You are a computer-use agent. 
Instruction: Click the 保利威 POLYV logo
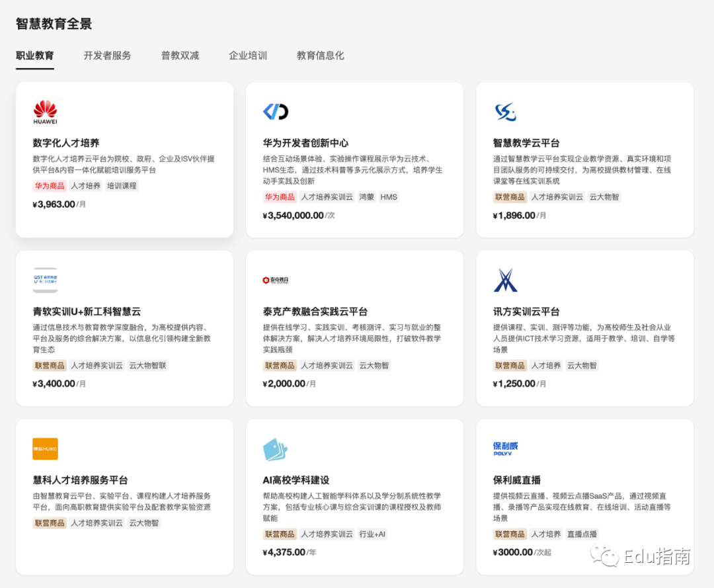coord(506,448)
